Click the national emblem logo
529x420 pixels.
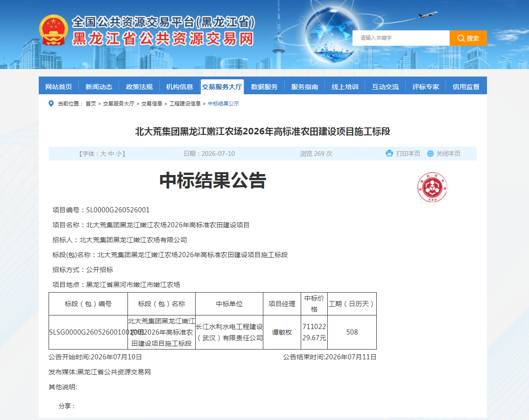53,30
